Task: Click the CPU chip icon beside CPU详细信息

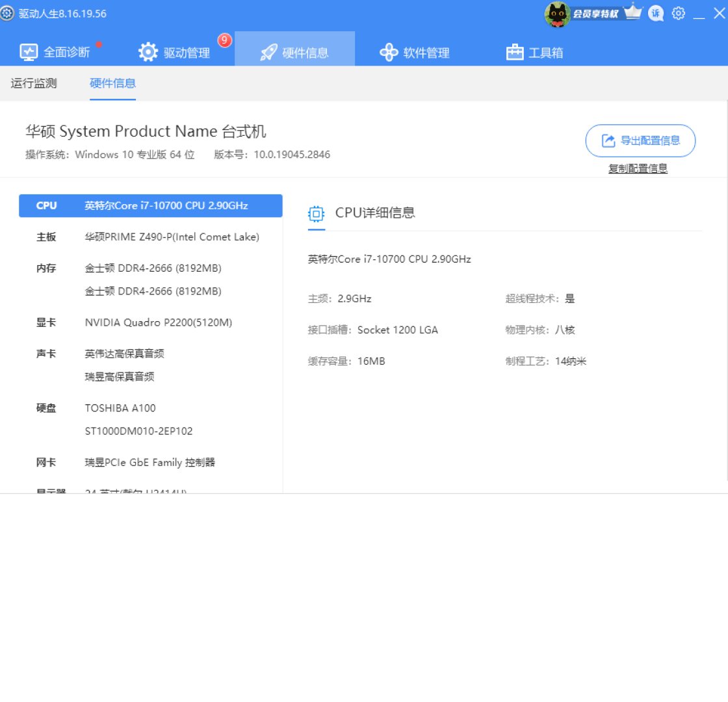Action: pos(316,214)
